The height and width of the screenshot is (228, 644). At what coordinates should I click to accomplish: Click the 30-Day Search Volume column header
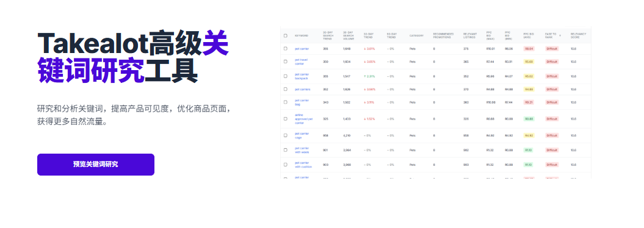[349, 36]
